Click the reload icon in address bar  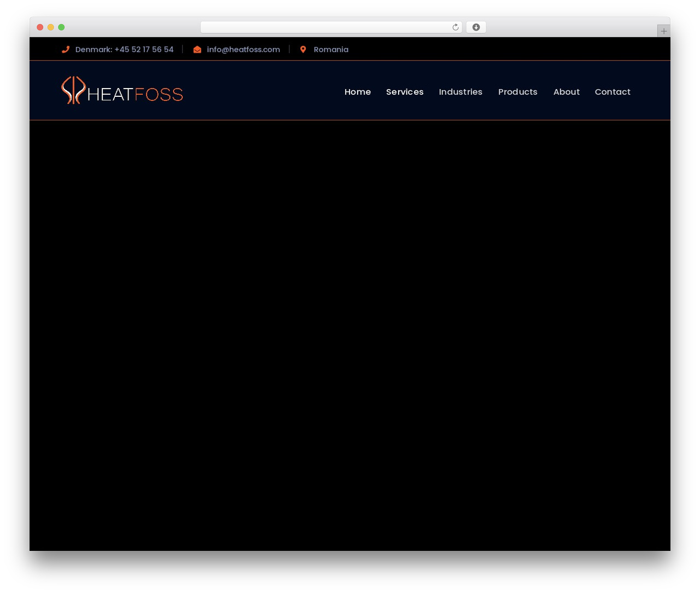455,27
